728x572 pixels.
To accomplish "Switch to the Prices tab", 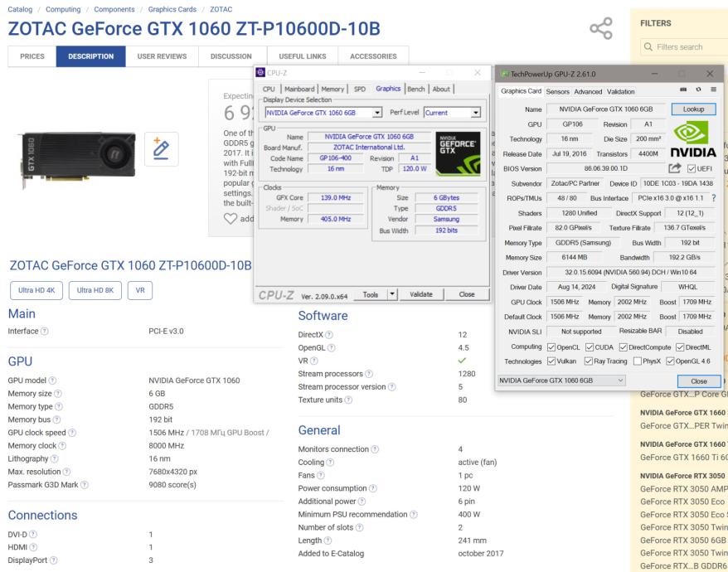I will 32,56.
